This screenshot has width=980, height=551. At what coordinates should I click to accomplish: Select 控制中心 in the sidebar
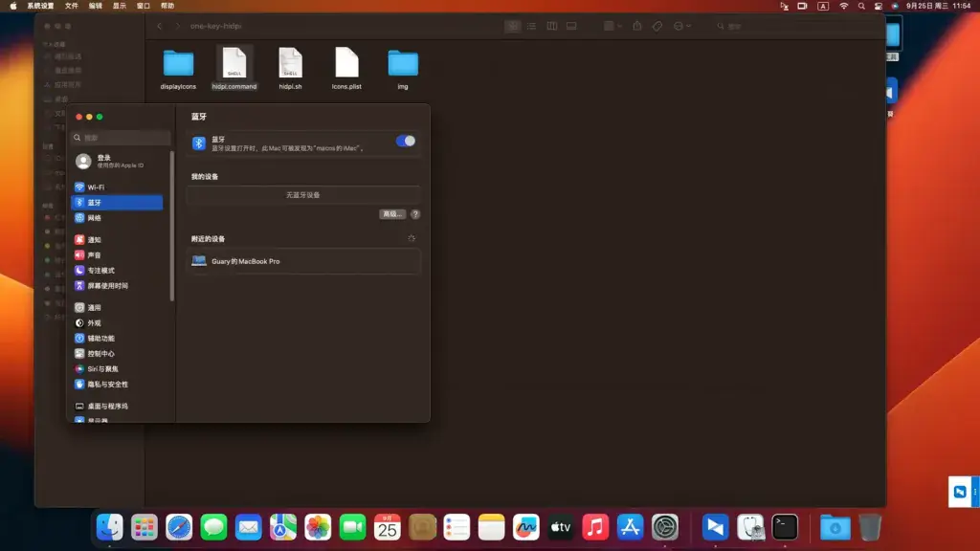click(x=117, y=354)
